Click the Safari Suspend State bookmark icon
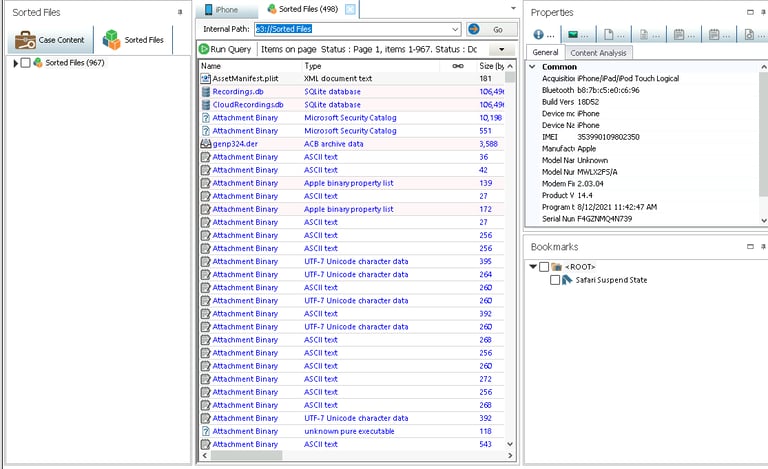 [x=567, y=280]
